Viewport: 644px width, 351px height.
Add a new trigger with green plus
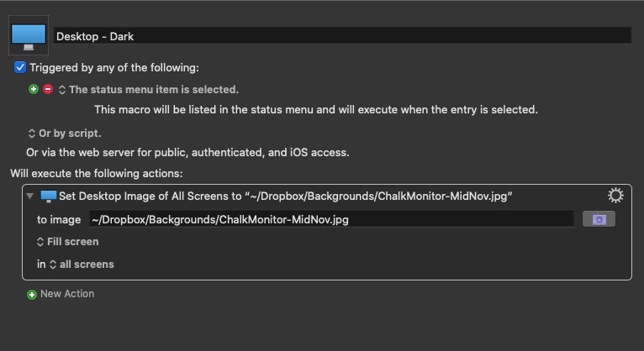click(34, 89)
